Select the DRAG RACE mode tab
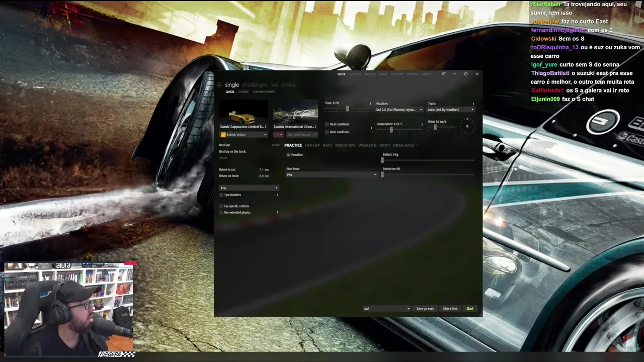Viewport: 644px width, 362px height. click(404, 145)
